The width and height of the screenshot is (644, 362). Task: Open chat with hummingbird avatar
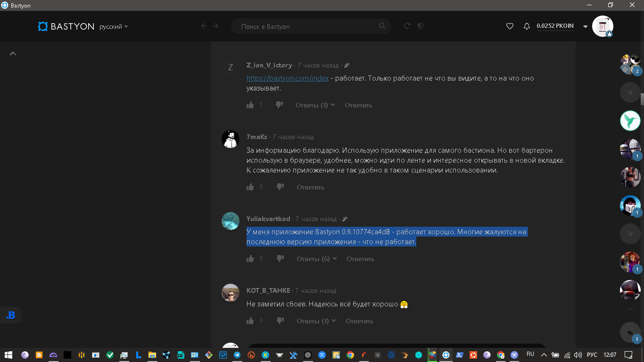coord(630,121)
